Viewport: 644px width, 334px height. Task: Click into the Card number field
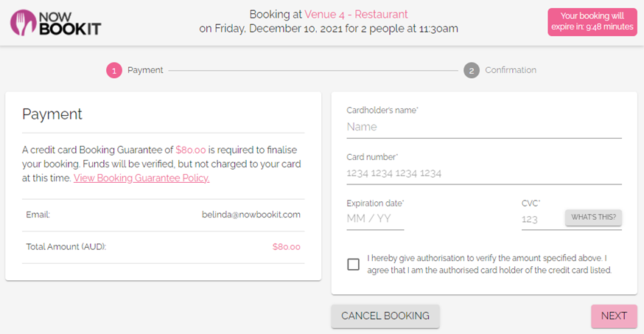click(x=483, y=173)
